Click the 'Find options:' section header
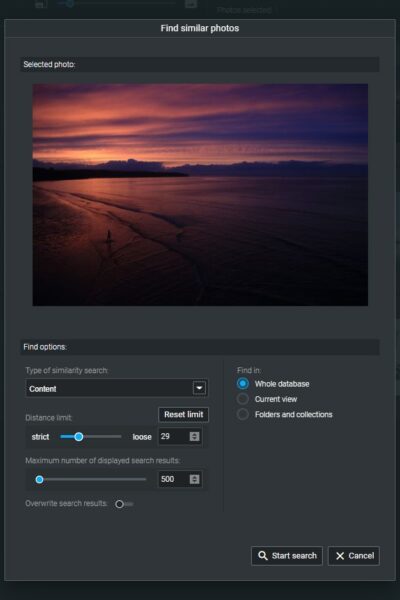 point(200,347)
